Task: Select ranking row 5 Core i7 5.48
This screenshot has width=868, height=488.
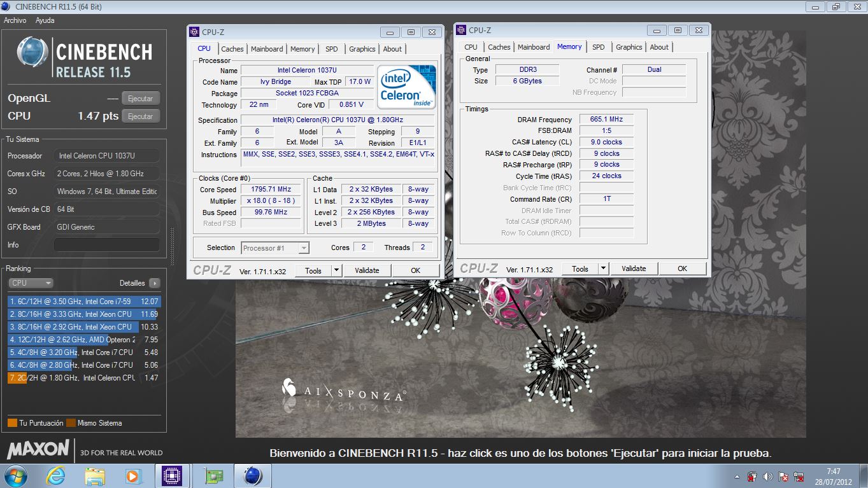Action: point(85,352)
